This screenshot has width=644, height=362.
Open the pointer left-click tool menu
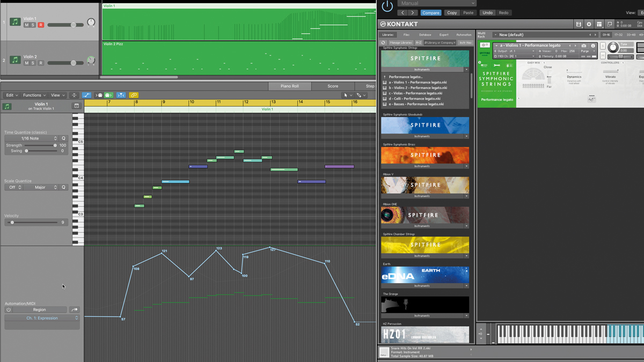[x=347, y=95]
